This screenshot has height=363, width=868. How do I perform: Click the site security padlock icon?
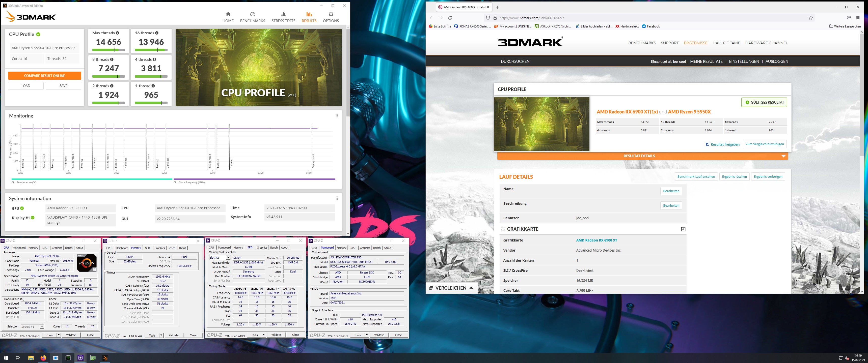coord(495,18)
